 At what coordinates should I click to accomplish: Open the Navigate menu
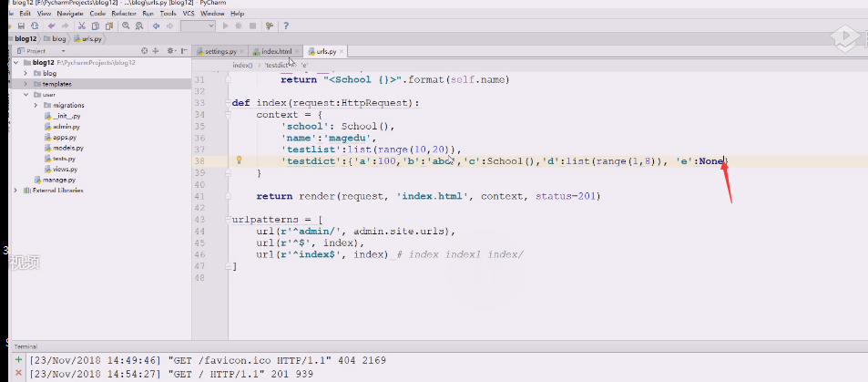(x=70, y=13)
